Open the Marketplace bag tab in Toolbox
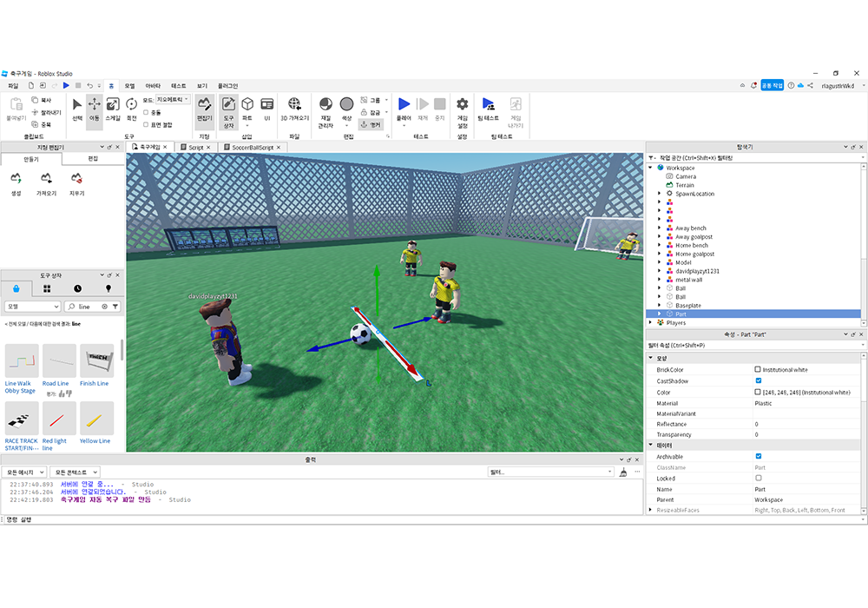Viewport: 868px width, 608px height. click(16, 288)
